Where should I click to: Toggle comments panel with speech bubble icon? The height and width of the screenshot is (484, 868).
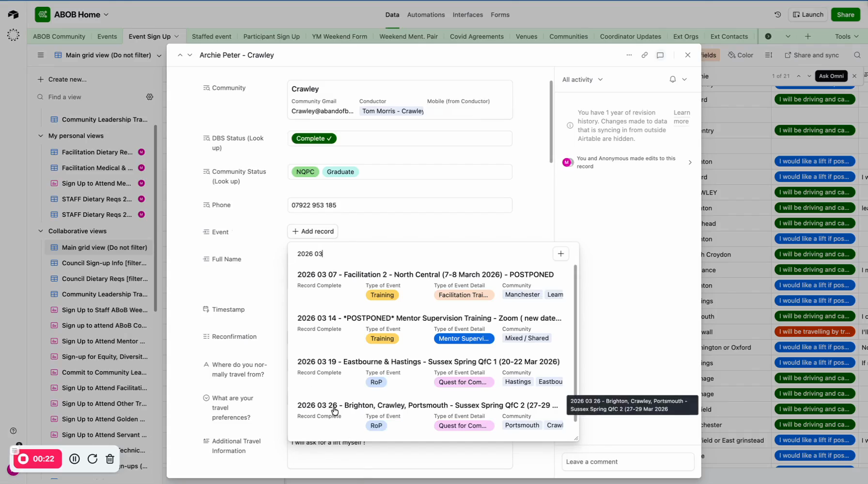coord(660,55)
